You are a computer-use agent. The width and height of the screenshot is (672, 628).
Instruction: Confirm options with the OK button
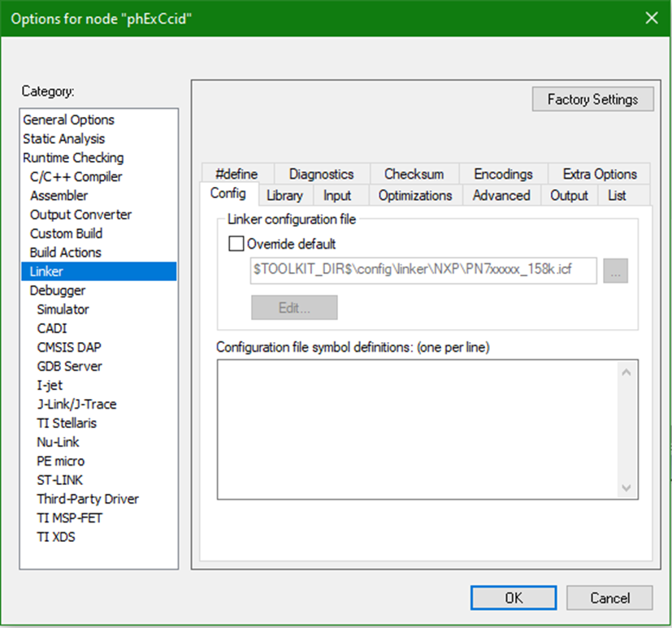tap(513, 597)
